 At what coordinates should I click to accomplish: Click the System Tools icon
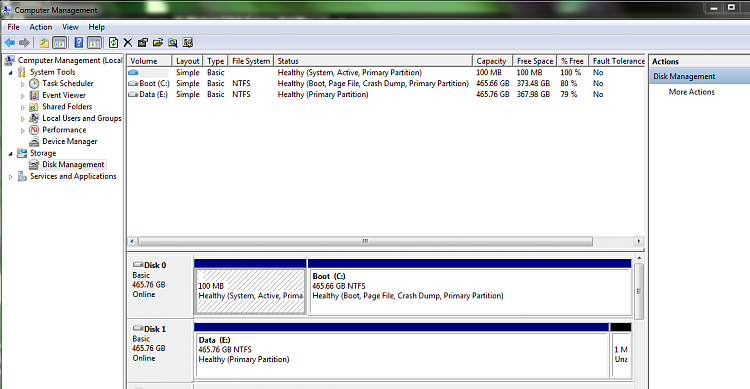click(22, 72)
